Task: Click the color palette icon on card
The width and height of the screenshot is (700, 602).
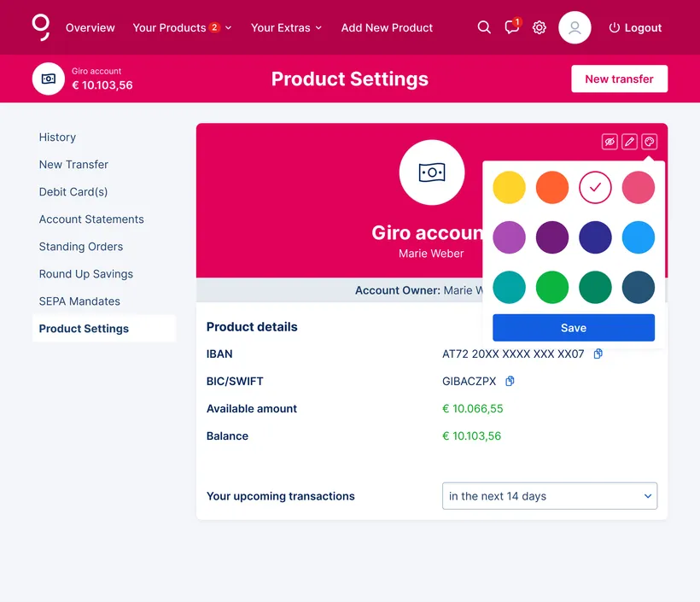Action: tap(649, 142)
